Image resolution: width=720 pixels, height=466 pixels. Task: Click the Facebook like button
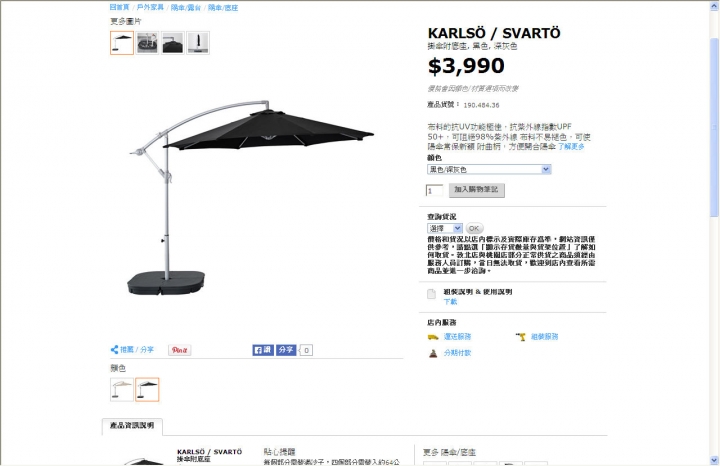[x=263, y=350]
